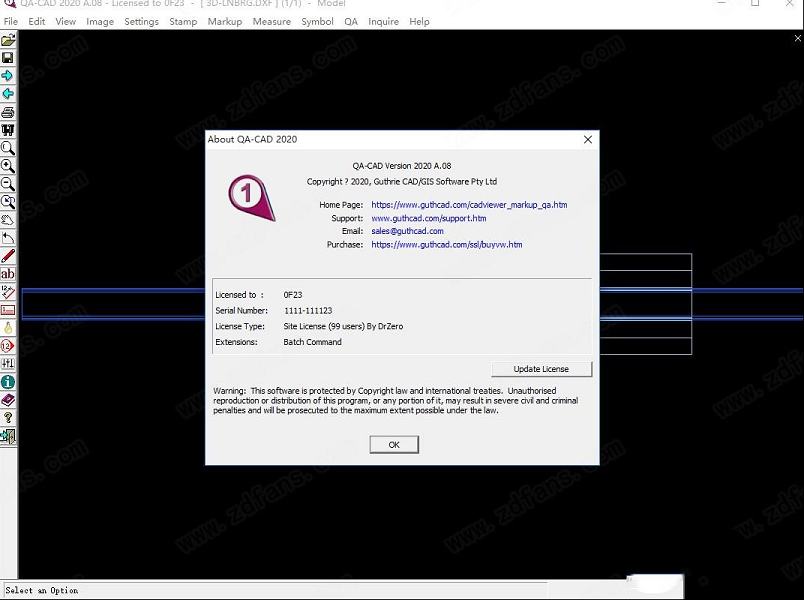The width and height of the screenshot is (804, 600).
Task: Click the Exit door icon
Action: tap(8, 436)
